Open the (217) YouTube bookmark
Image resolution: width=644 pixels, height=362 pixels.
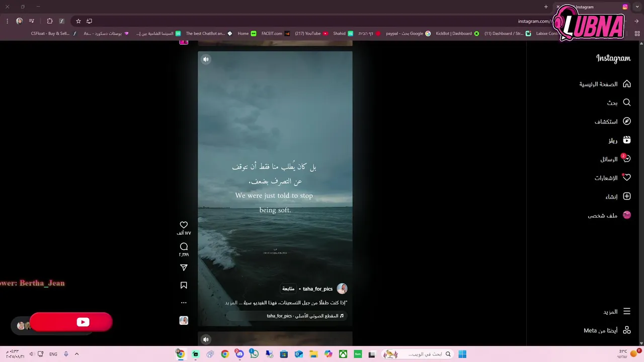coord(311,34)
